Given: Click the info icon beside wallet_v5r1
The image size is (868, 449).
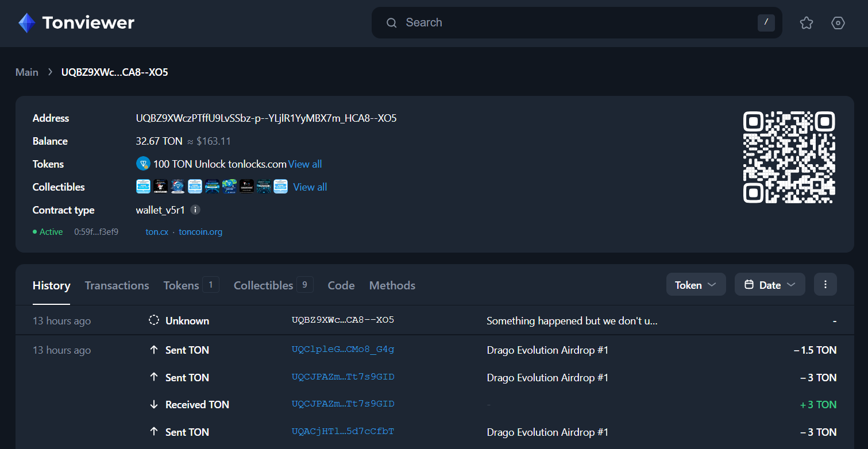Looking at the screenshot, I should 195,210.
